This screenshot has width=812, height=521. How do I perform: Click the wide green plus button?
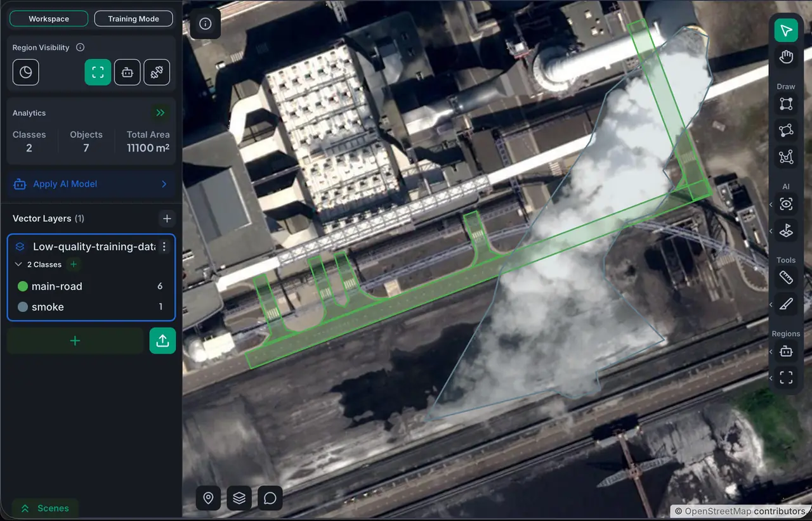pos(75,341)
